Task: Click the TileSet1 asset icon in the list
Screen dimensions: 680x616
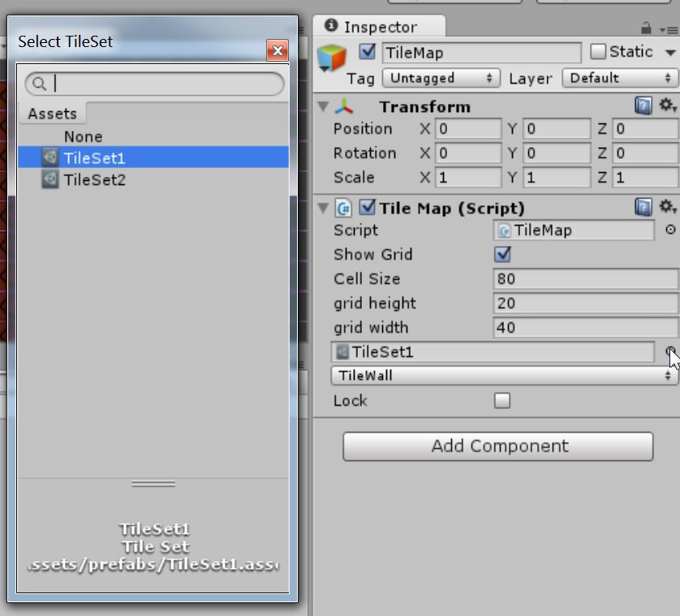Action: [x=49, y=157]
